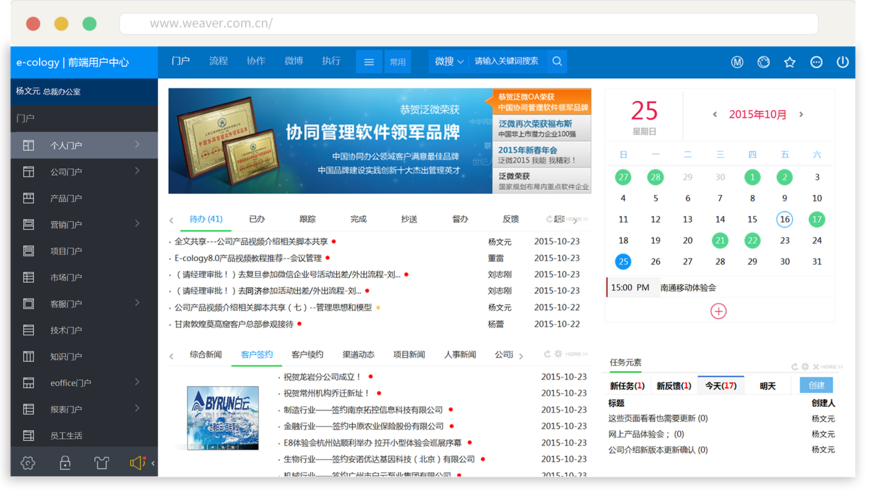This screenshot has height=500, width=882.
Task: Expand the 客服门户 submenu arrow
Action: (x=137, y=303)
